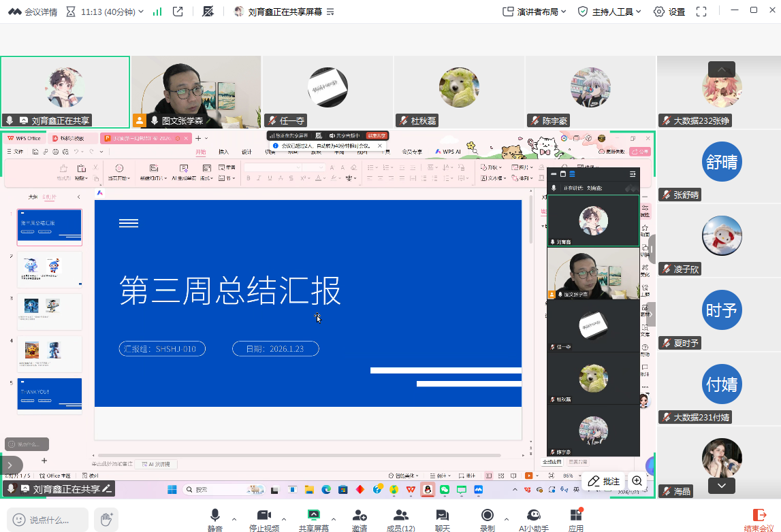Expand the 主持人工具 host tools dropdown
Image resolution: width=781 pixels, height=532 pixels.
[609, 12]
